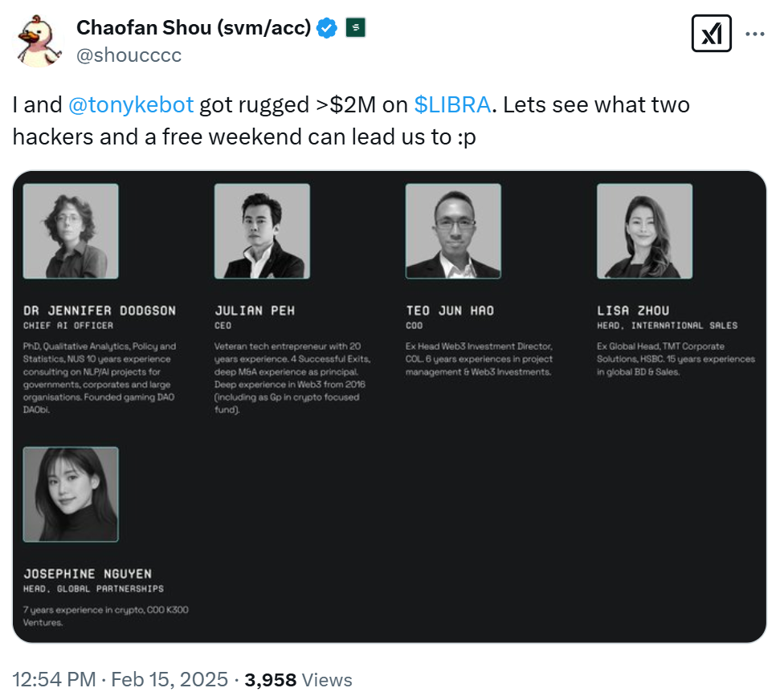This screenshot has height=696, width=784.
Task: Open Chaofan Shou's profile name
Action: (x=194, y=28)
